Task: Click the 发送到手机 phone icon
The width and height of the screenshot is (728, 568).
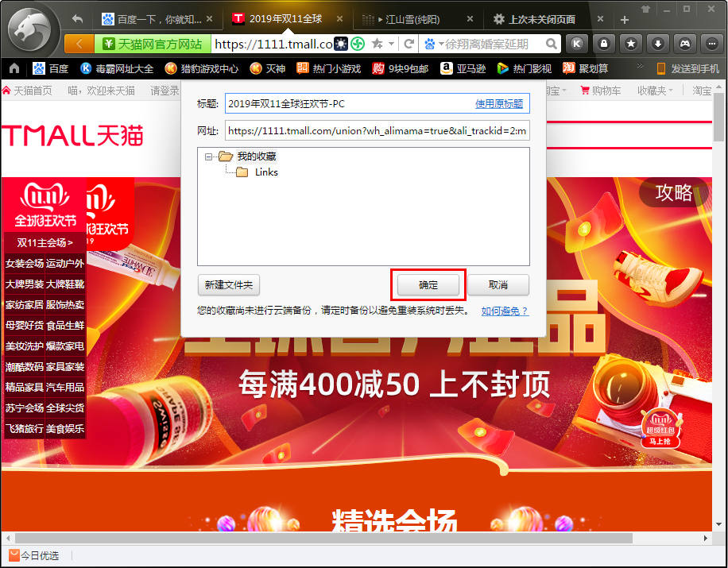Action: coord(661,69)
